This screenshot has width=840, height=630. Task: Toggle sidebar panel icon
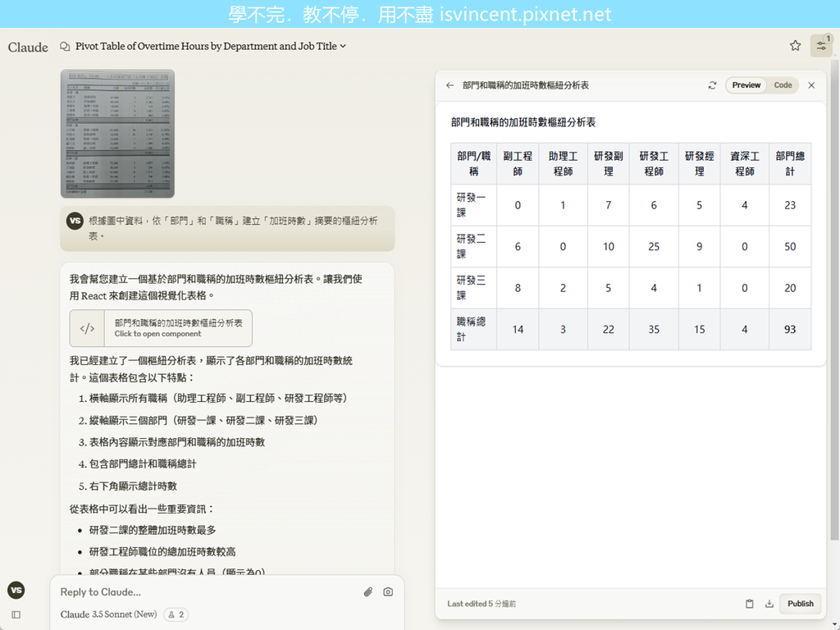16,614
